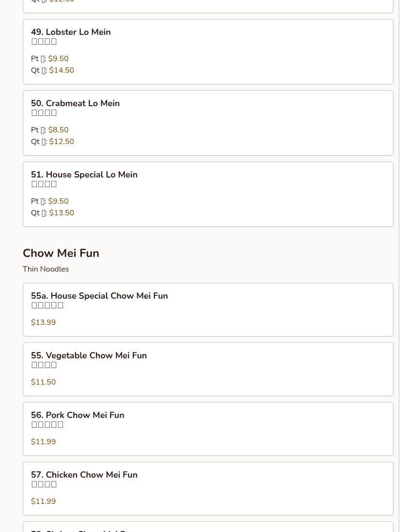Open the 49. Lobster Lo Mein item
Viewport: 409px width, 532px height.
(71, 32)
